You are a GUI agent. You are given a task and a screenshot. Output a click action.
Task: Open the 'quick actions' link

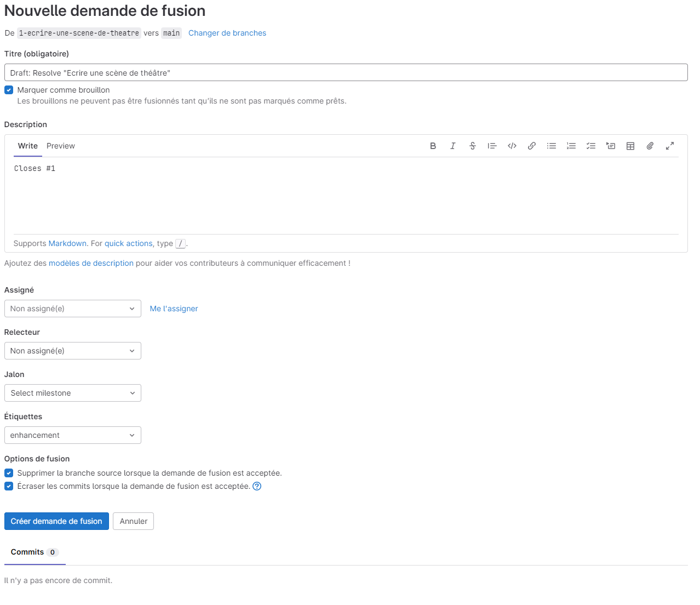pyautogui.click(x=129, y=243)
